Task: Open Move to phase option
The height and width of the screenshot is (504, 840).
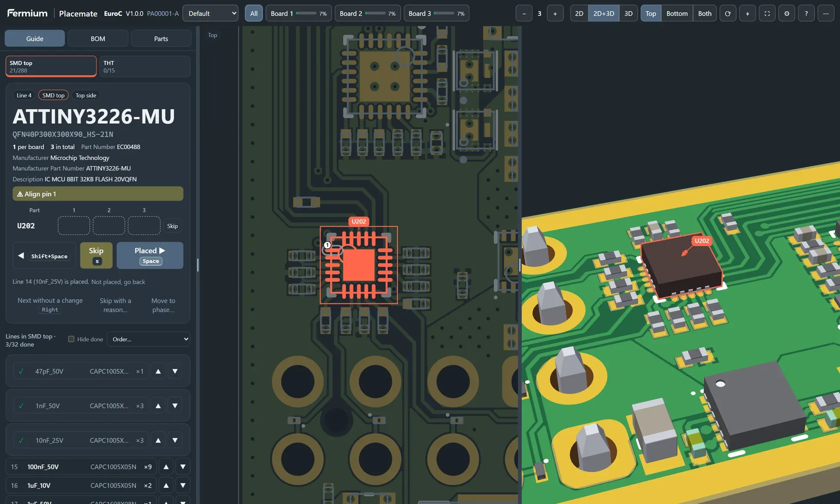Action: click(x=163, y=305)
